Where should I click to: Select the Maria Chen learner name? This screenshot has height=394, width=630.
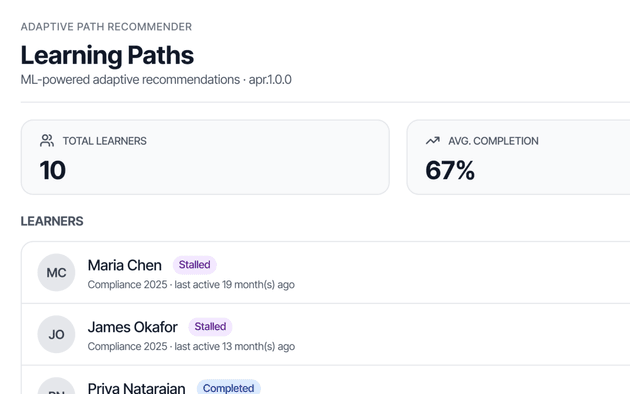point(125,265)
